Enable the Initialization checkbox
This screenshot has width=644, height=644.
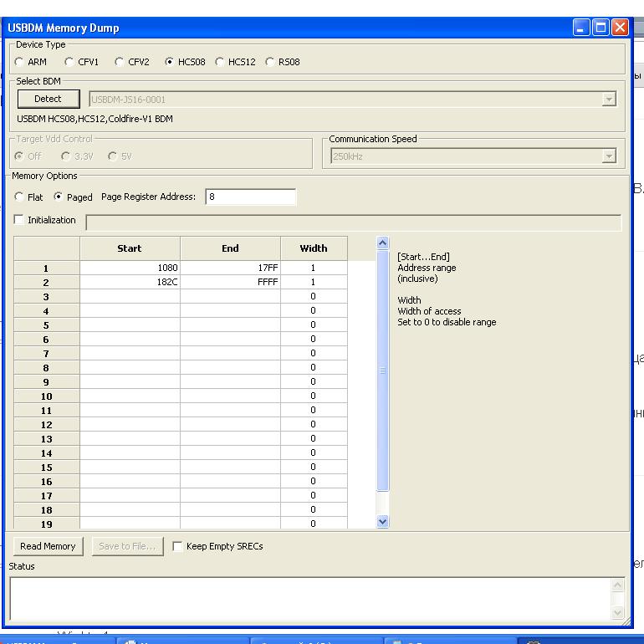click(19, 220)
